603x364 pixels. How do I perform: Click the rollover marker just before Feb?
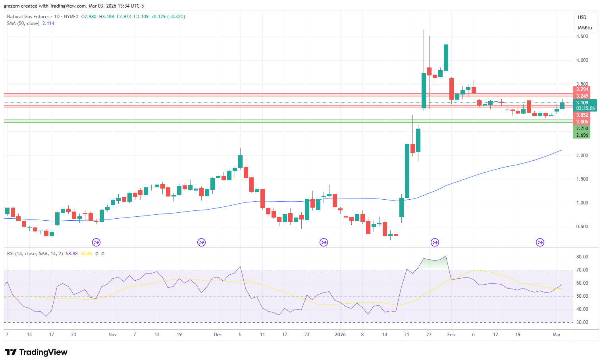(x=435, y=242)
